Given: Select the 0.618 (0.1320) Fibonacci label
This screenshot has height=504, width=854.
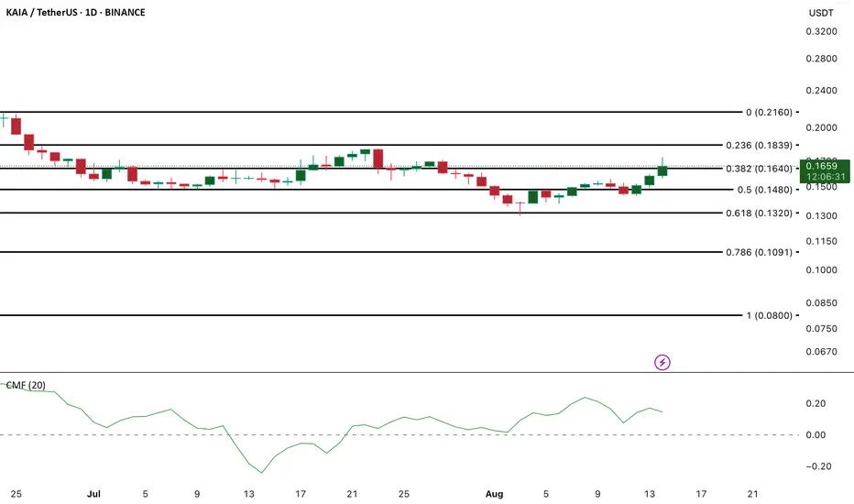Looking at the screenshot, I should pyautogui.click(x=760, y=213).
